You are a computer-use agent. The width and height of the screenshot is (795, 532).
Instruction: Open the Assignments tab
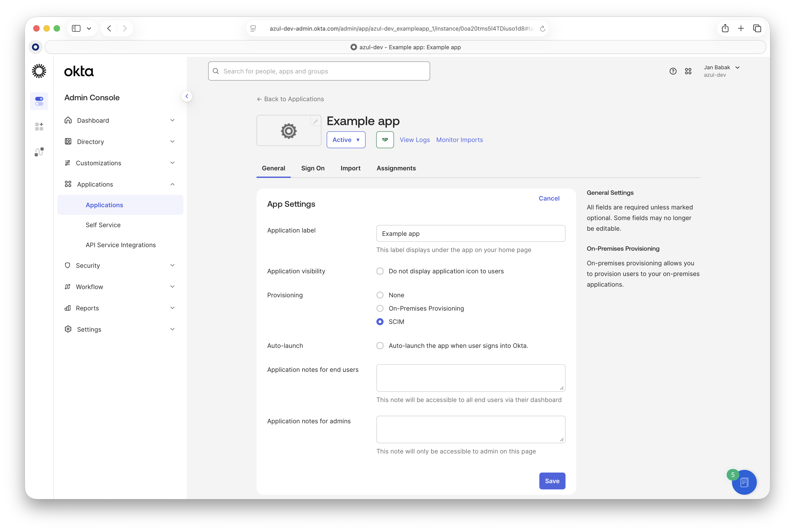coord(396,168)
